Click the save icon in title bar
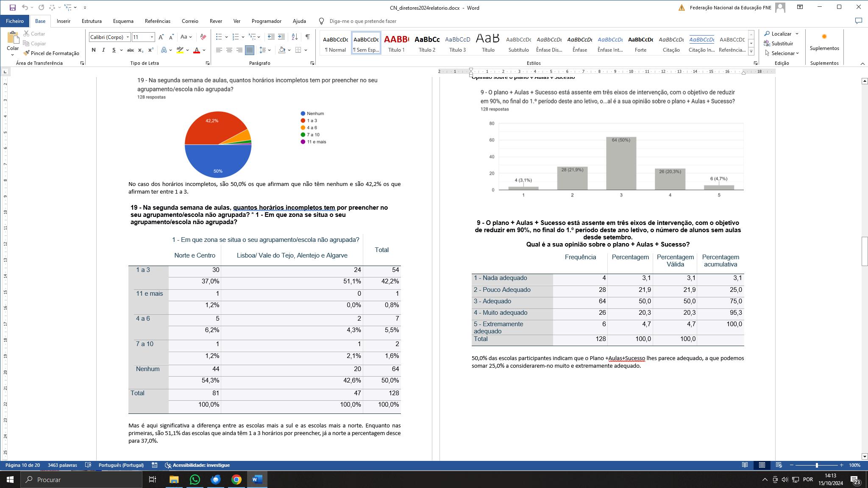Screen dimensions: 868x488 [12, 8]
